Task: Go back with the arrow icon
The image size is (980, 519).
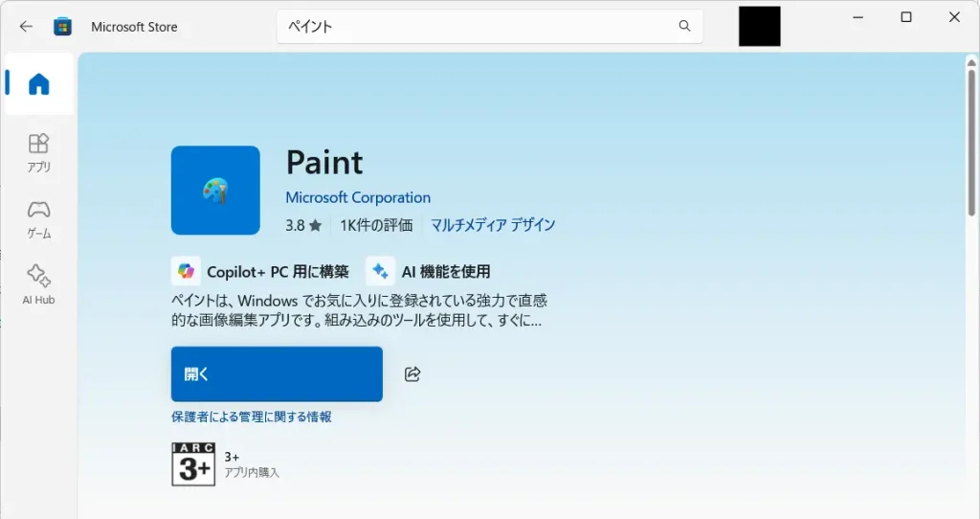Action: 26,26
